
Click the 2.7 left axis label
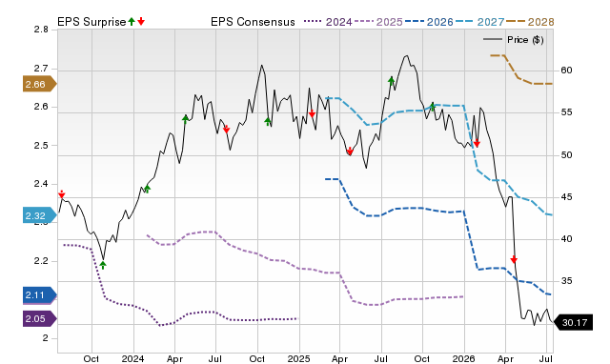click(41, 69)
